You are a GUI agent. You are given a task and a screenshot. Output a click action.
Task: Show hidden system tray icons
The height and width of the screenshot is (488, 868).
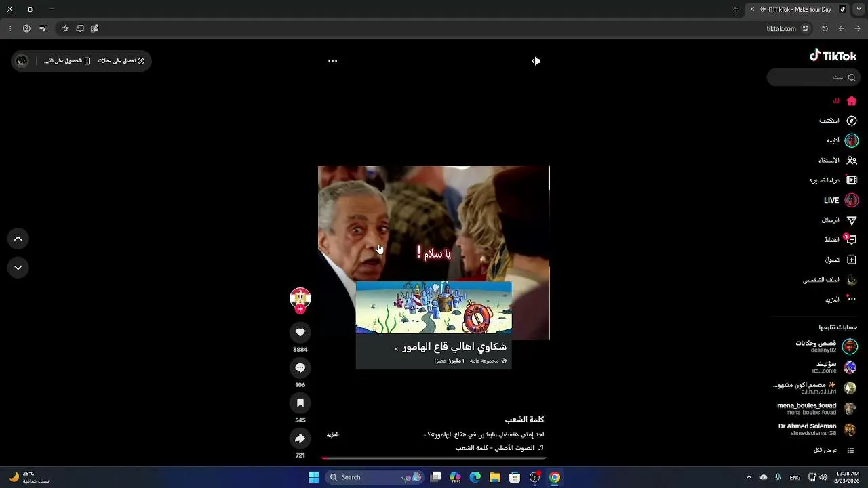tap(749, 477)
